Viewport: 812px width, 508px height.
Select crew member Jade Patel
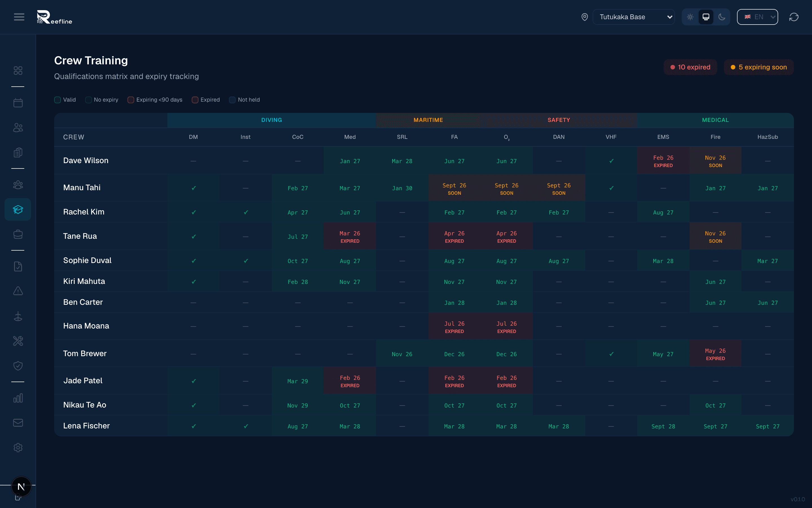tap(83, 381)
